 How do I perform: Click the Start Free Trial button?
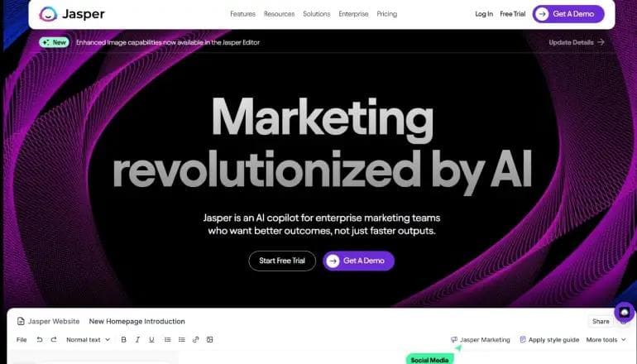tap(282, 261)
